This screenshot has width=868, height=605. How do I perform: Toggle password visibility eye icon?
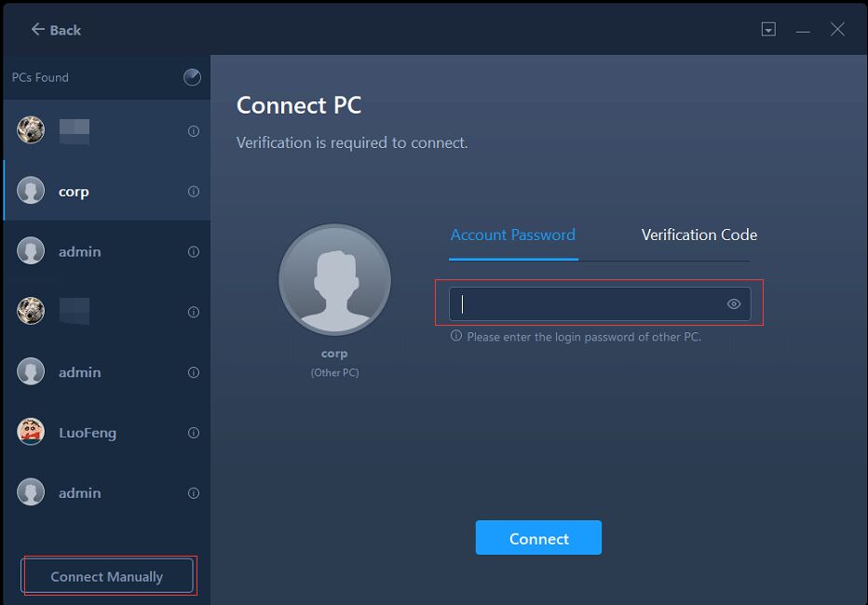(x=734, y=303)
